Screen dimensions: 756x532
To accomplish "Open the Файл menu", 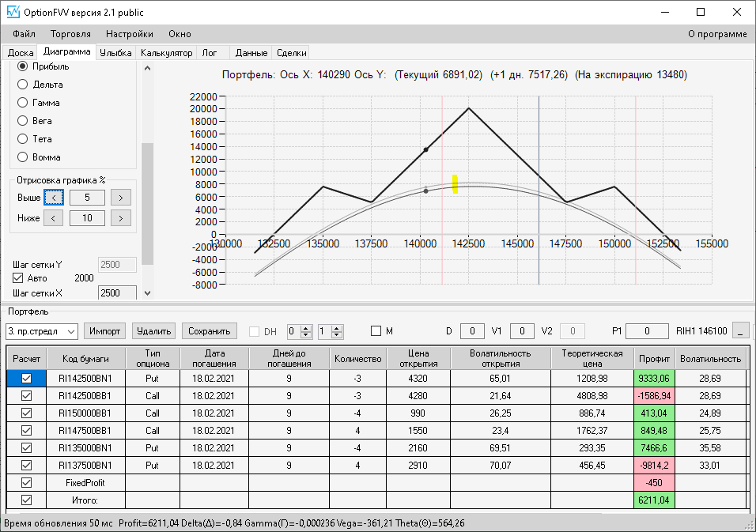I will pyautogui.click(x=24, y=34).
